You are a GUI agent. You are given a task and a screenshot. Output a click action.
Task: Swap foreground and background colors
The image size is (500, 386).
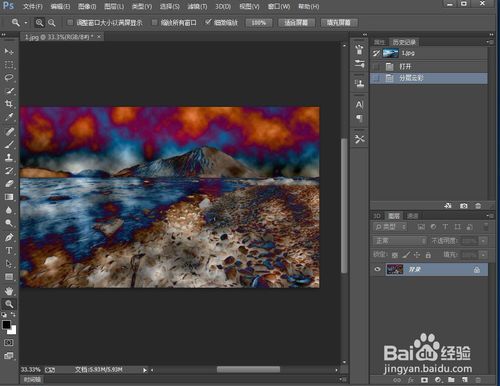pos(13,314)
